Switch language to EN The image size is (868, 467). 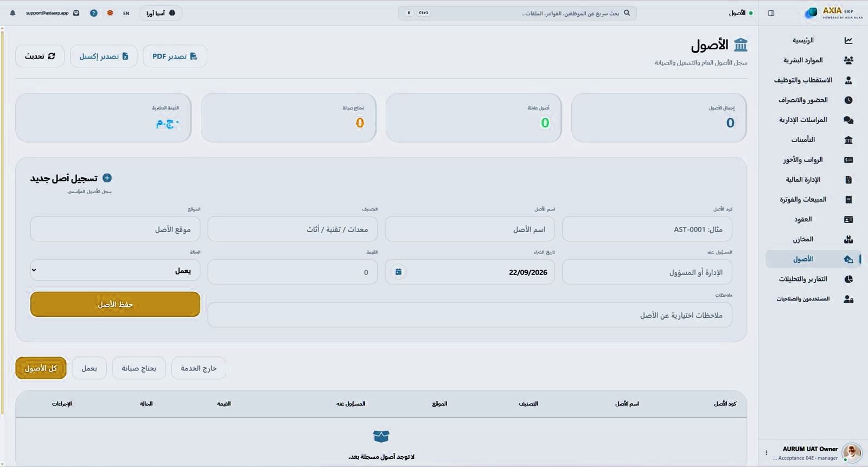[126, 13]
